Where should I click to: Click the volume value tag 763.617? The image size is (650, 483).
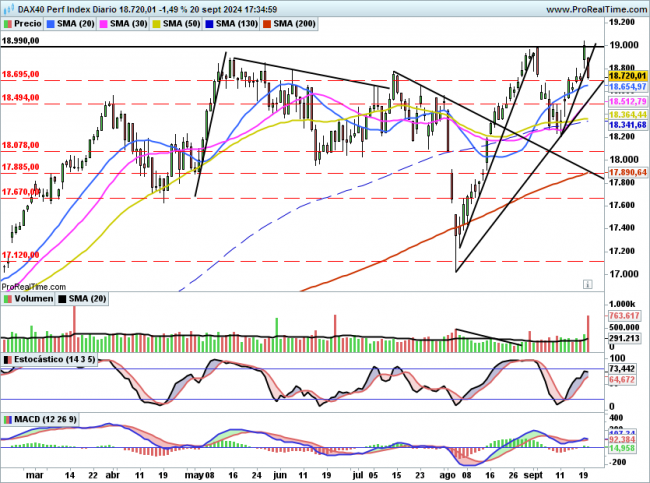pos(624,316)
